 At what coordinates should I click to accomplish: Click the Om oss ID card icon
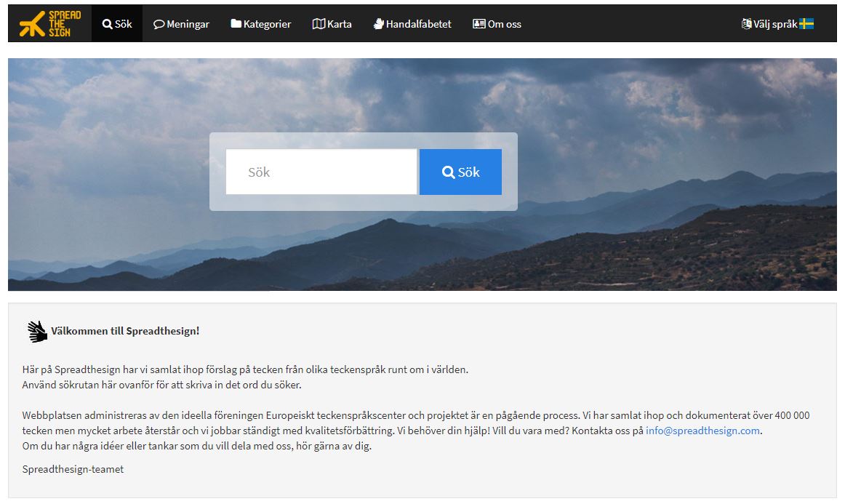point(478,24)
